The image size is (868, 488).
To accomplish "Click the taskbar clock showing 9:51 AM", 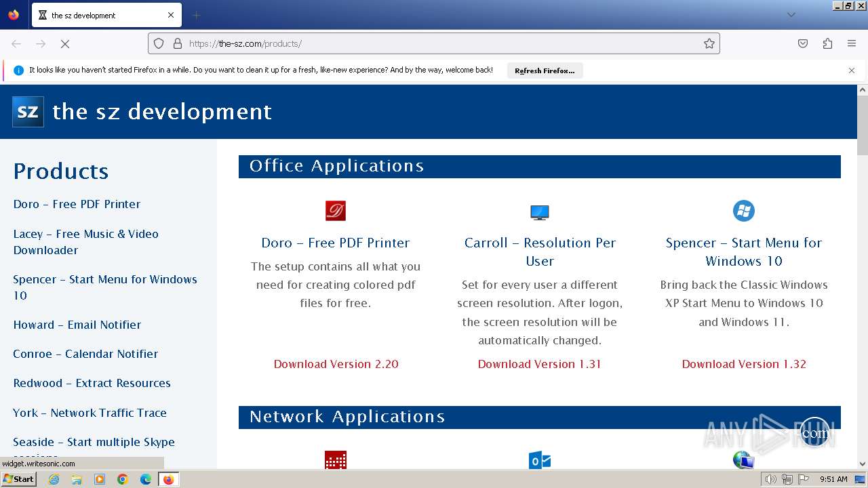I will 833,479.
